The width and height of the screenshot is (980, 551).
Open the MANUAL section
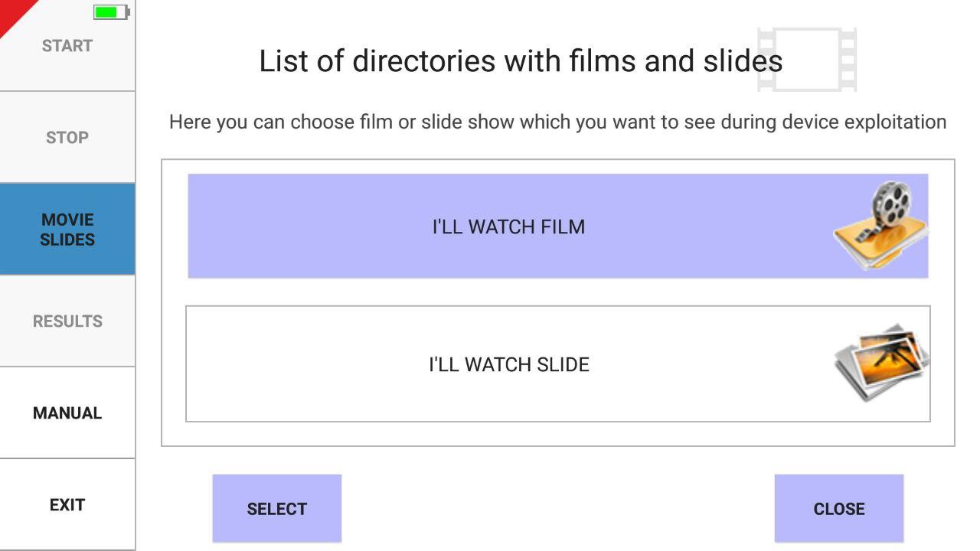[67, 413]
